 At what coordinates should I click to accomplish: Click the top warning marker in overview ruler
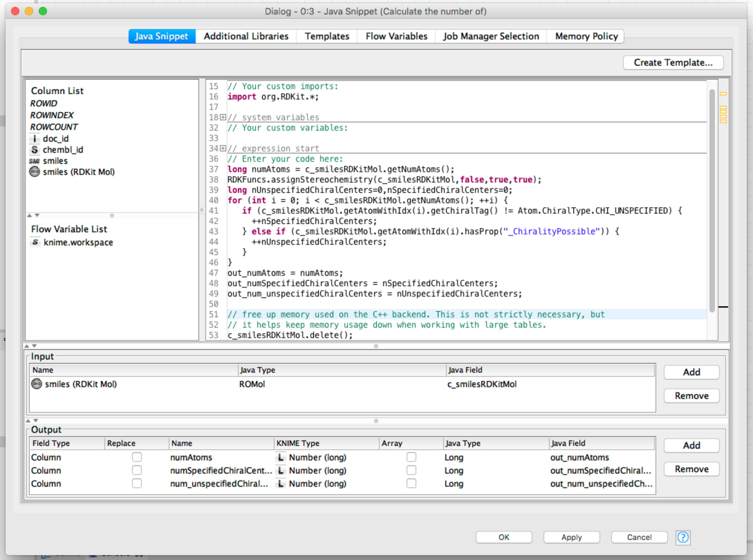723,94
